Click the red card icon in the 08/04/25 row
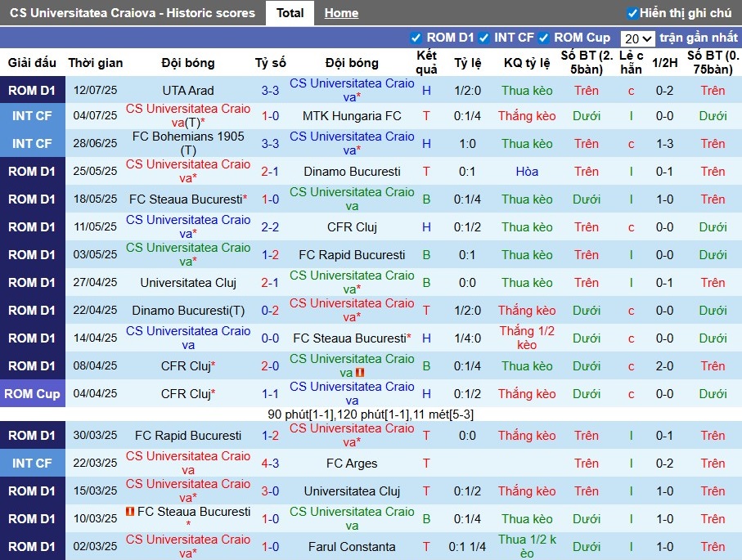Image resolution: width=742 pixels, height=560 pixels. point(360,373)
